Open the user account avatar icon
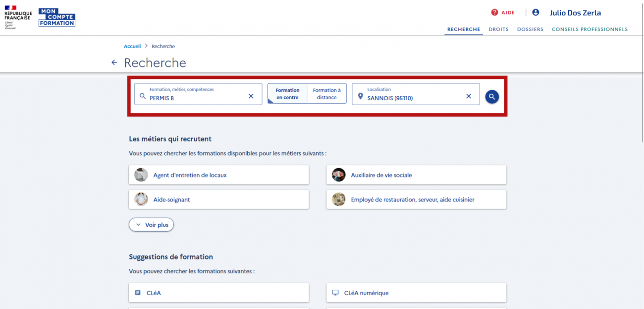Viewport: 644px width, 309px height. click(x=536, y=12)
